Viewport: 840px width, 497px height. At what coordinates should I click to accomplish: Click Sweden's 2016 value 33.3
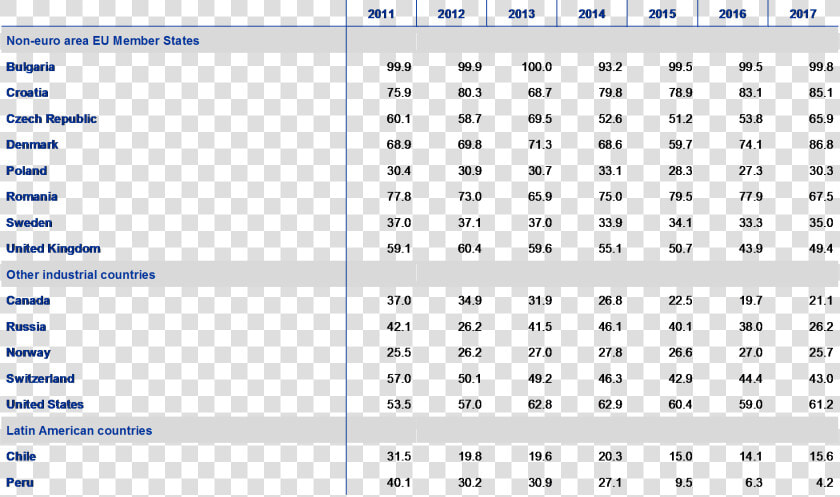(x=751, y=223)
